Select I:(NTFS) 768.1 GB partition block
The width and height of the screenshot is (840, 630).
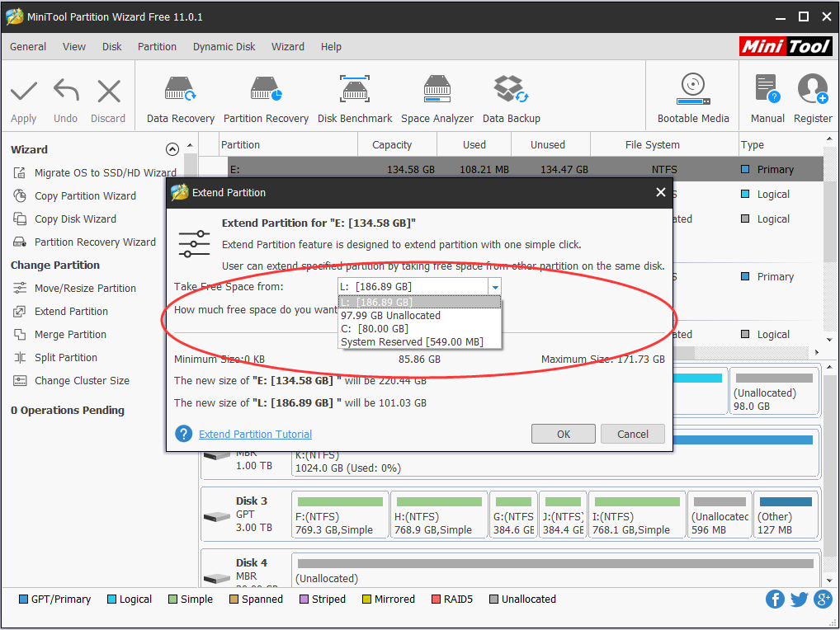coord(637,515)
